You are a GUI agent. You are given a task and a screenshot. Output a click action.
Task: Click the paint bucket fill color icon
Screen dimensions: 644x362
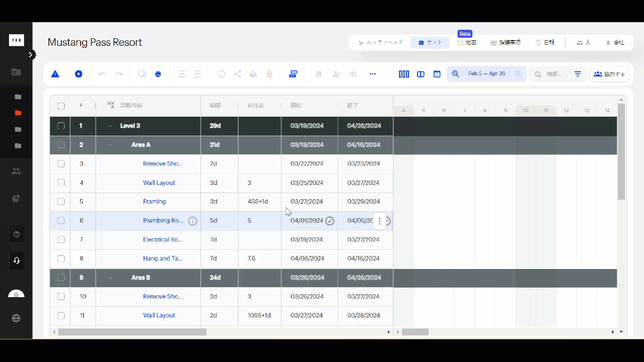(x=254, y=74)
